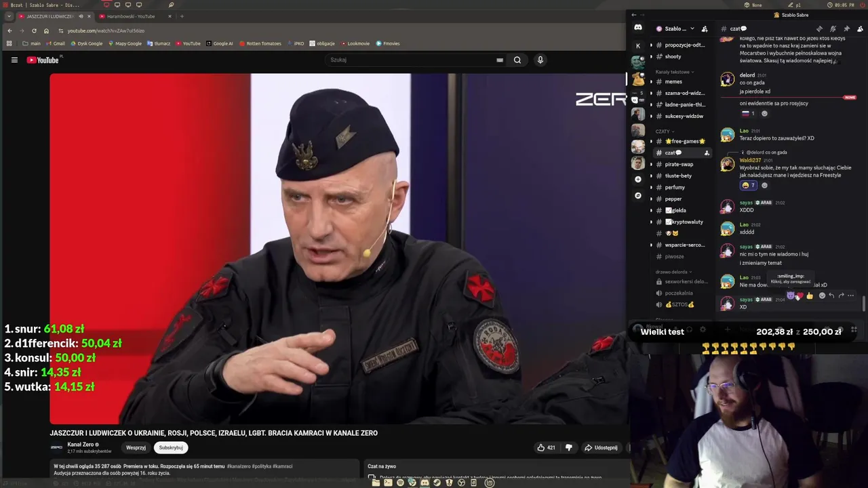The width and height of the screenshot is (868, 488).
Task: Expand Szablo server dropdown menu
Action: click(692, 28)
